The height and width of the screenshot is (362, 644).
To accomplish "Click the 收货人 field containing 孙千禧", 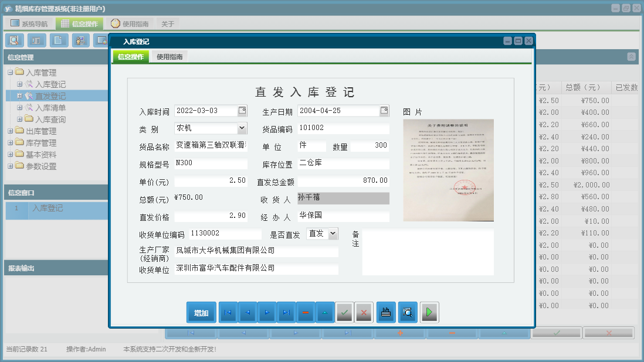I will pyautogui.click(x=343, y=198).
